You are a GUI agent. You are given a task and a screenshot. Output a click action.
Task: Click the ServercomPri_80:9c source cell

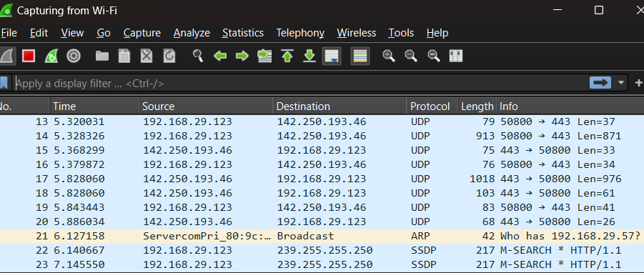[x=207, y=236]
